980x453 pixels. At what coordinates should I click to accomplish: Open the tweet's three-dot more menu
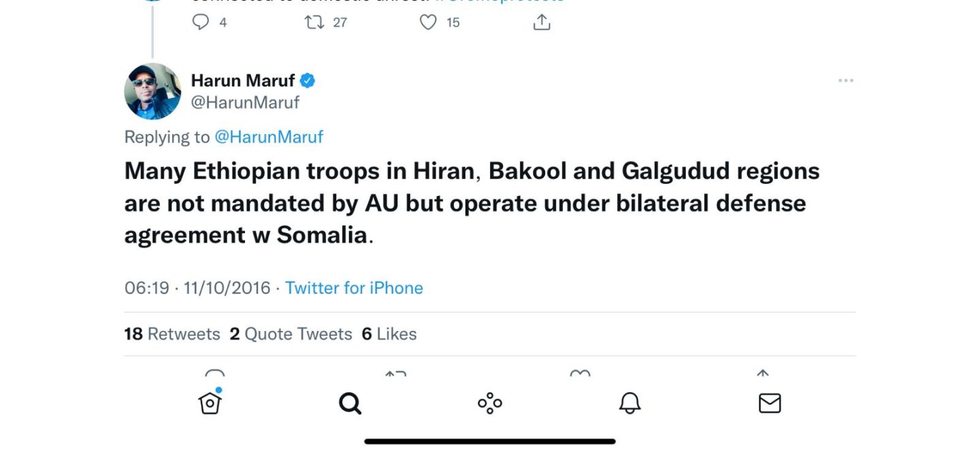click(x=845, y=80)
